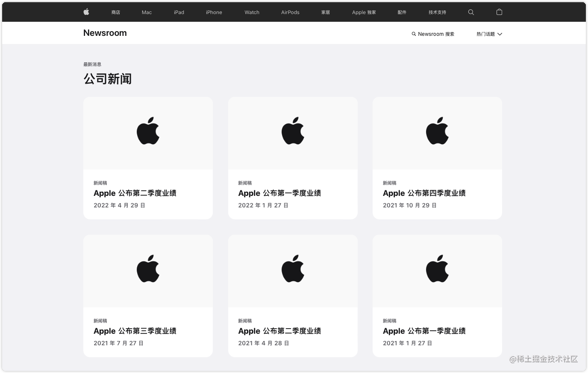Click Apple logo thumbnail on 2021 年 4 月 28 日 card

tap(293, 269)
